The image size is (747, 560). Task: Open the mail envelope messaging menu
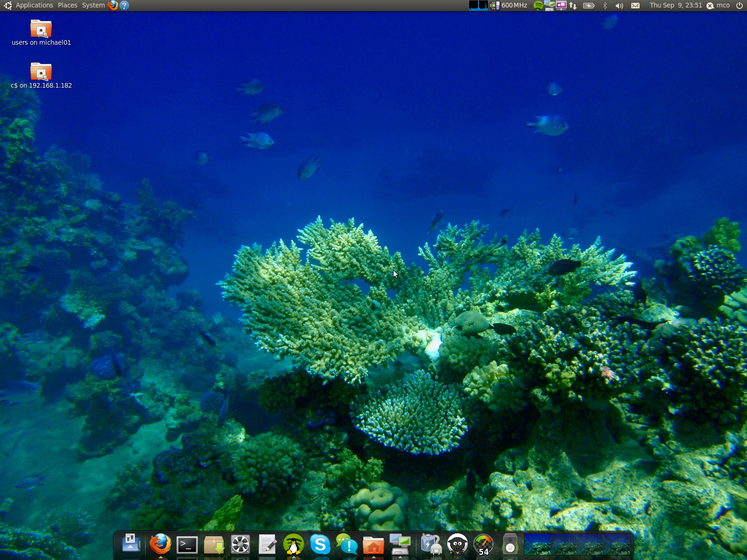click(635, 6)
